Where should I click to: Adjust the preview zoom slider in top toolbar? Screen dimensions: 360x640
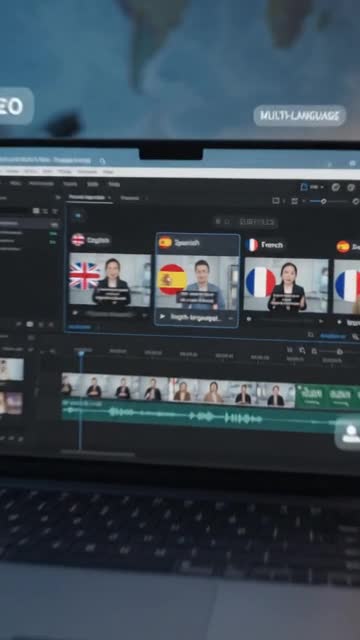[329, 201]
